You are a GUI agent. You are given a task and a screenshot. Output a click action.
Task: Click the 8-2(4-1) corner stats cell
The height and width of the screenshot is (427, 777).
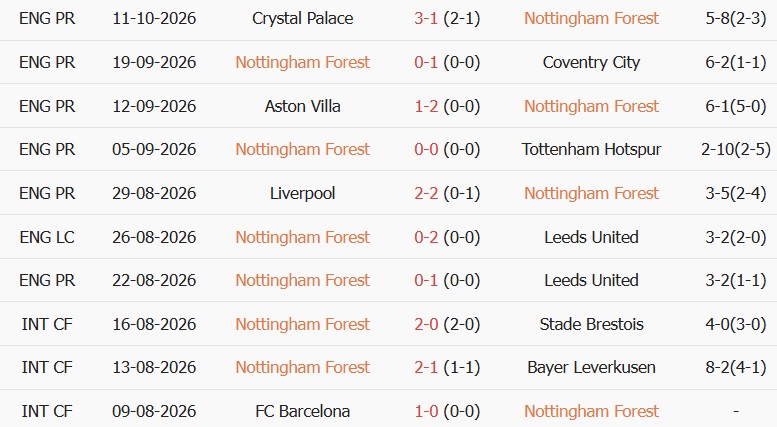coord(736,368)
